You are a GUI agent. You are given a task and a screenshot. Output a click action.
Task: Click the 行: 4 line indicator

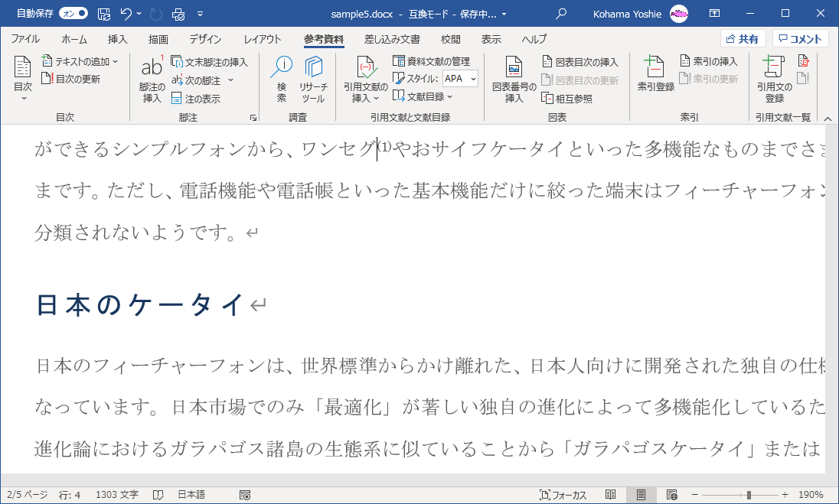pyautogui.click(x=70, y=495)
